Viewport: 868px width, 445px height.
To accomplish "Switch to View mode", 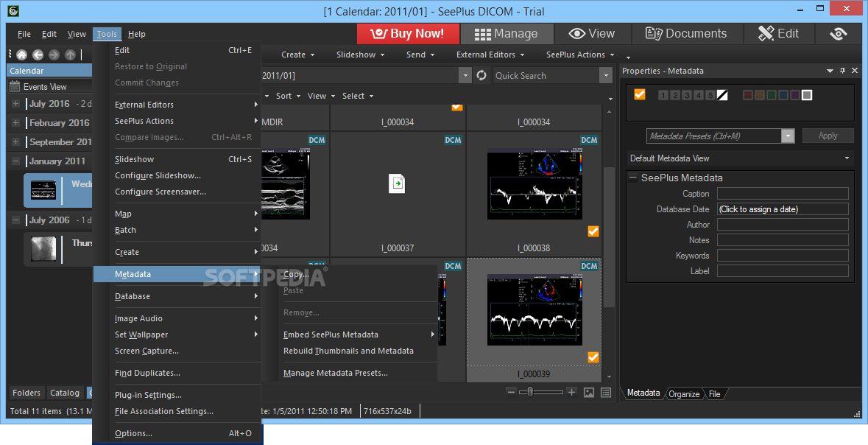I will (x=592, y=34).
